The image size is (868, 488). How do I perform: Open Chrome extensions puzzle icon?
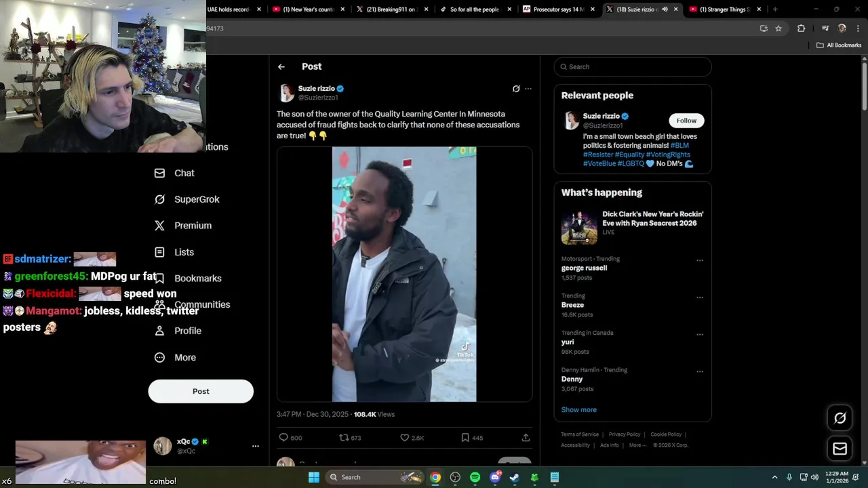click(801, 28)
